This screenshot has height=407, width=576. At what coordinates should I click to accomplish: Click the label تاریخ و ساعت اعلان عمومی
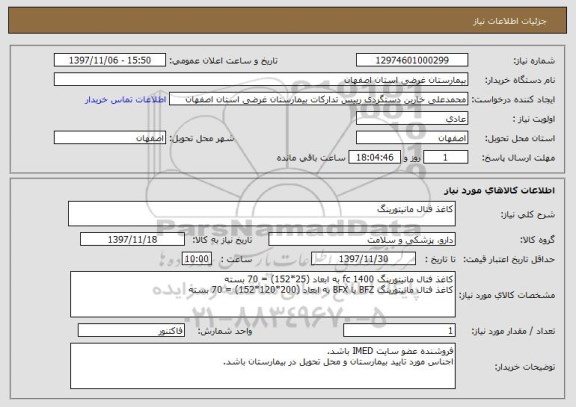tap(223, 61)
